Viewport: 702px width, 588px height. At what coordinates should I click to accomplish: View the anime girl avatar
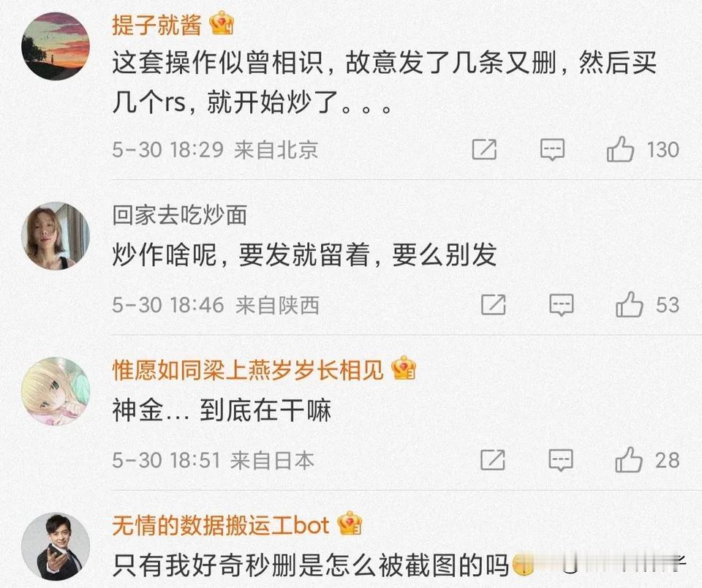(x=56, y=391)
